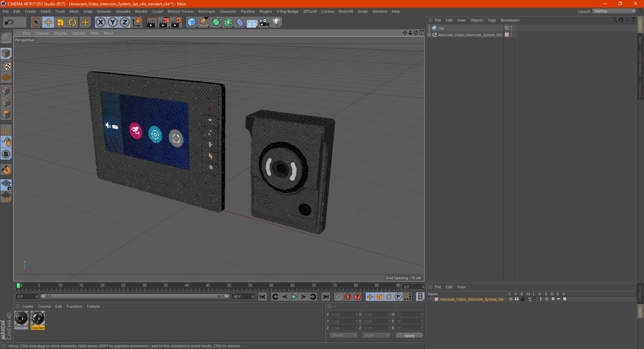Click layer color swatch in Layers panel

pos(436,299)
